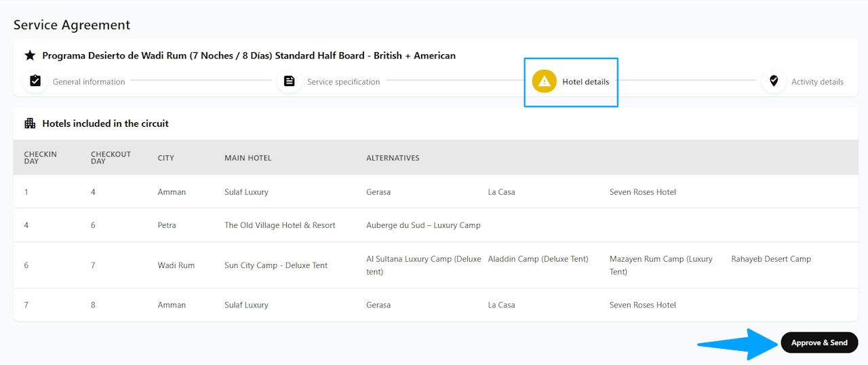868x365 pixels.
Task: Click the Alternatives column header
Action: 393,158
